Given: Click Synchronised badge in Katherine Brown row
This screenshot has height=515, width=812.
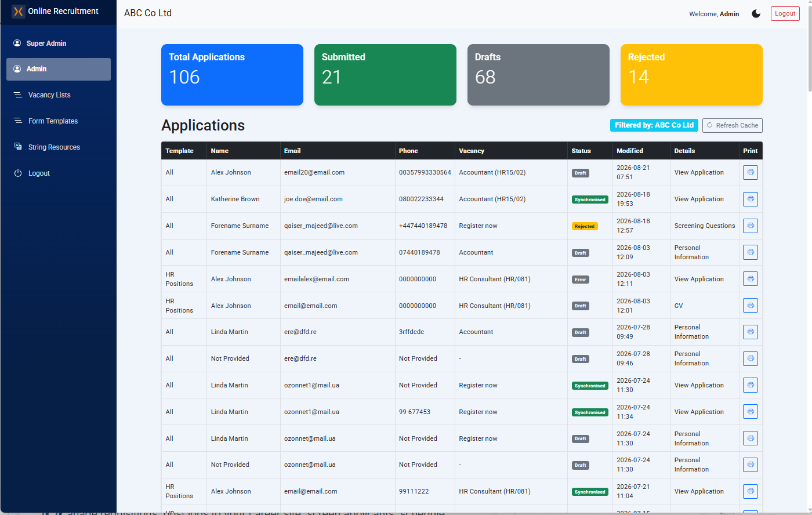Looking at the screenshot, I should [x=590, y=200].
